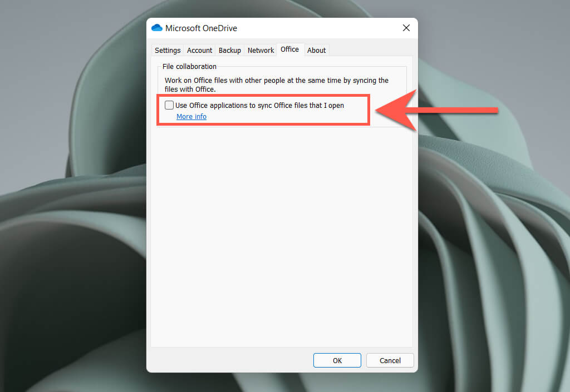Switch to the Settings tab
The height and width of the screenshot is (392, 570).
point(168,50)
